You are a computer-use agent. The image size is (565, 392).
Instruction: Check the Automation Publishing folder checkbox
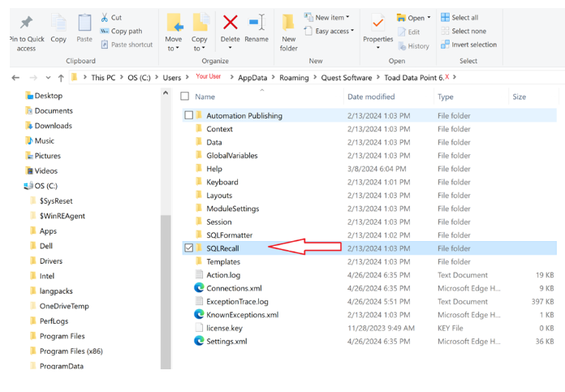pyautogui.click(x=188, y=115)
